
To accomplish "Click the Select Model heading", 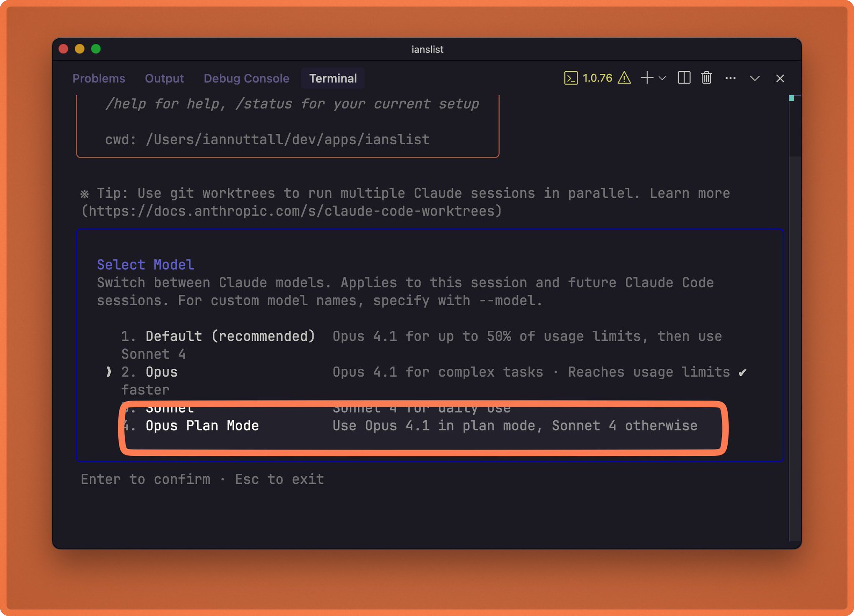I will coord(145,265).
